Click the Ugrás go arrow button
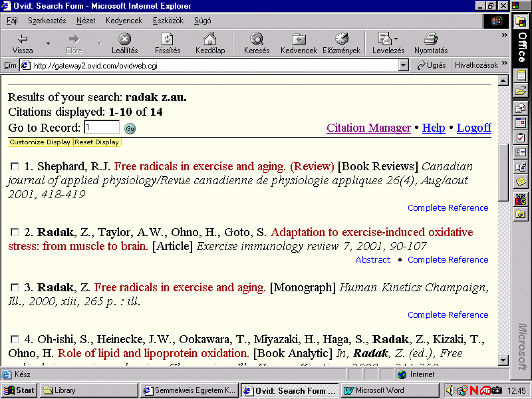The image size is (532, 399). coord(431,65)
